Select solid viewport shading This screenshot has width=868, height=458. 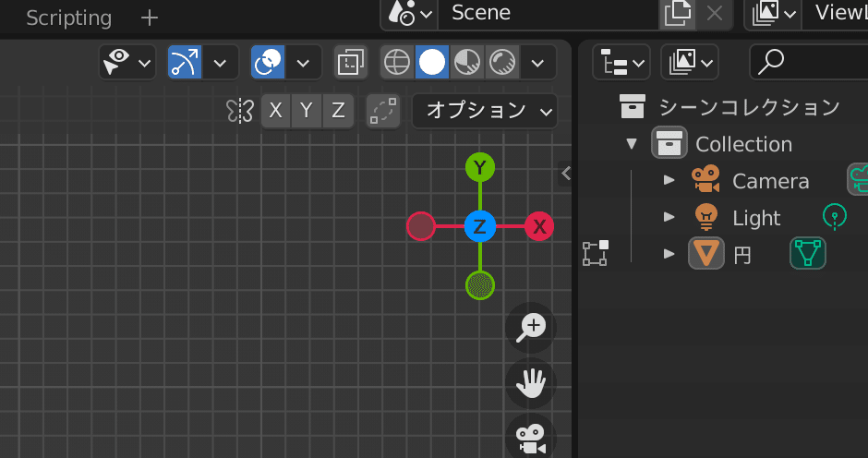(432, 62)
